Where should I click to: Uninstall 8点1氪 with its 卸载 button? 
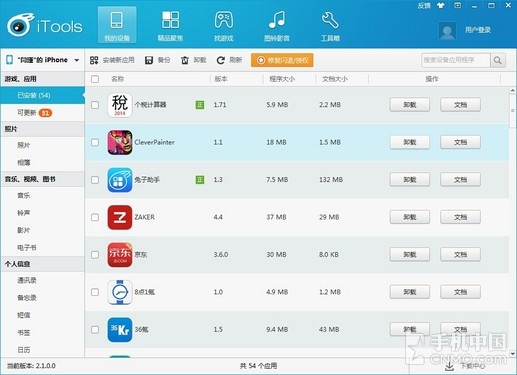click(x=410, y=292)
